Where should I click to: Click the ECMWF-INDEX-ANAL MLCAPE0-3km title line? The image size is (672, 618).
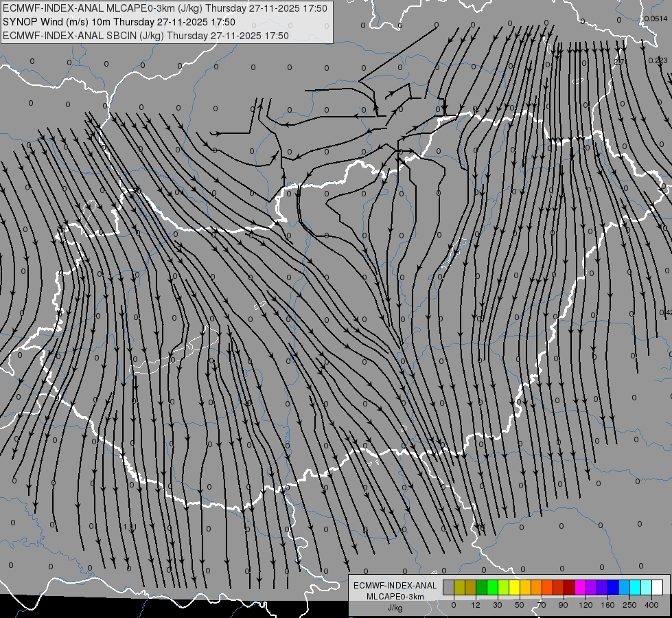click(x=165, y=8)
